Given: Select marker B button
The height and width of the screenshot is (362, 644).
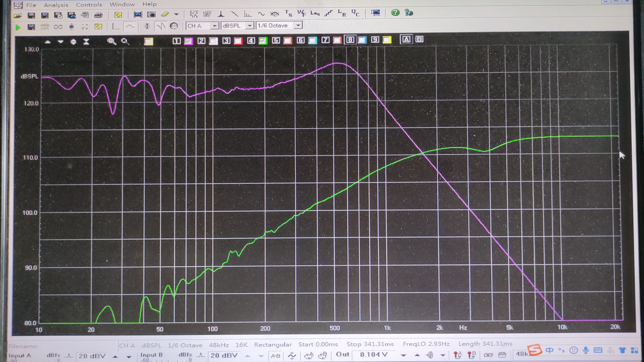Looking at the screenshot, I should [x=419, y=39].
